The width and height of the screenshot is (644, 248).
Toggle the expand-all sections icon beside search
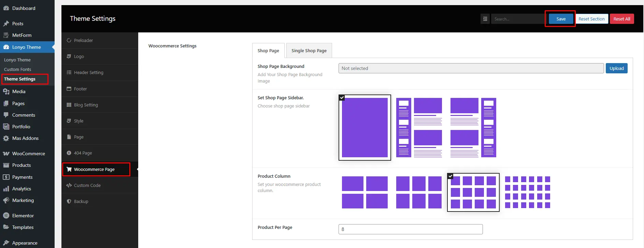(485, 19)
